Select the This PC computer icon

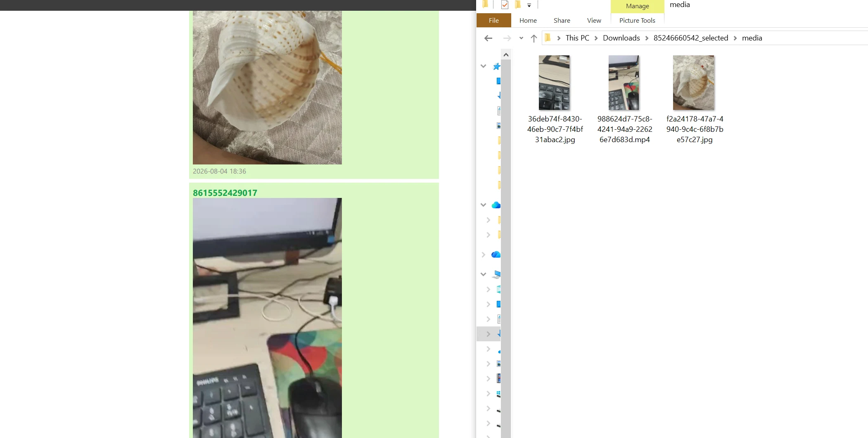[496, 274]
